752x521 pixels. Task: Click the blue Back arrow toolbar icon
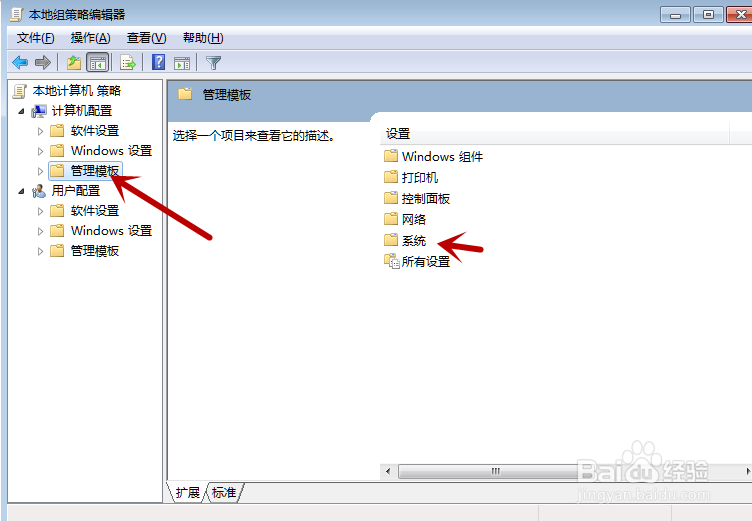(20, 62)
